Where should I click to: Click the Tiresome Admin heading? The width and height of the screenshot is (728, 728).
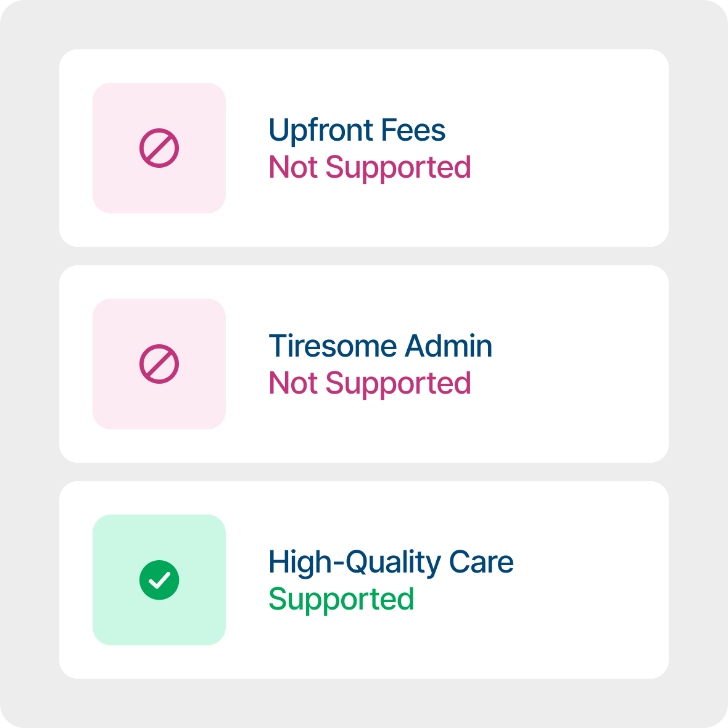(x=380, y=346)
